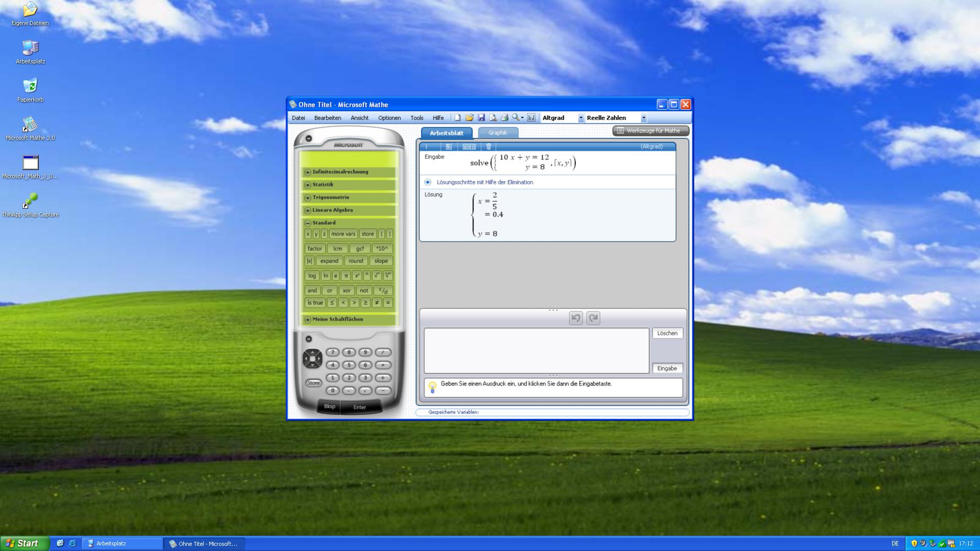Expand Lineare Algebra section
This screenshot has width=980, height=551.
[x=307, y=210]
